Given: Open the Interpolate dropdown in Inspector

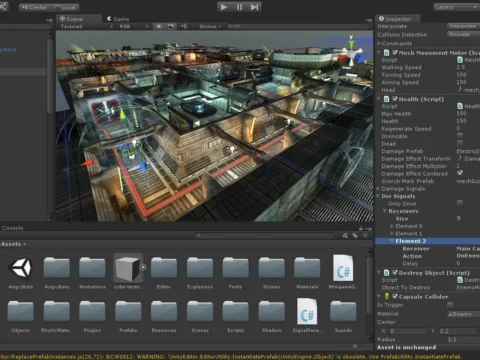Looking at the screenshot, I should click(463, 26).
